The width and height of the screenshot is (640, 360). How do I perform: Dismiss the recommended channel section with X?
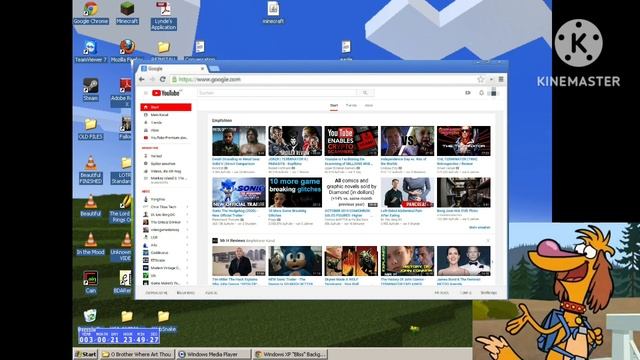[487, 241]
